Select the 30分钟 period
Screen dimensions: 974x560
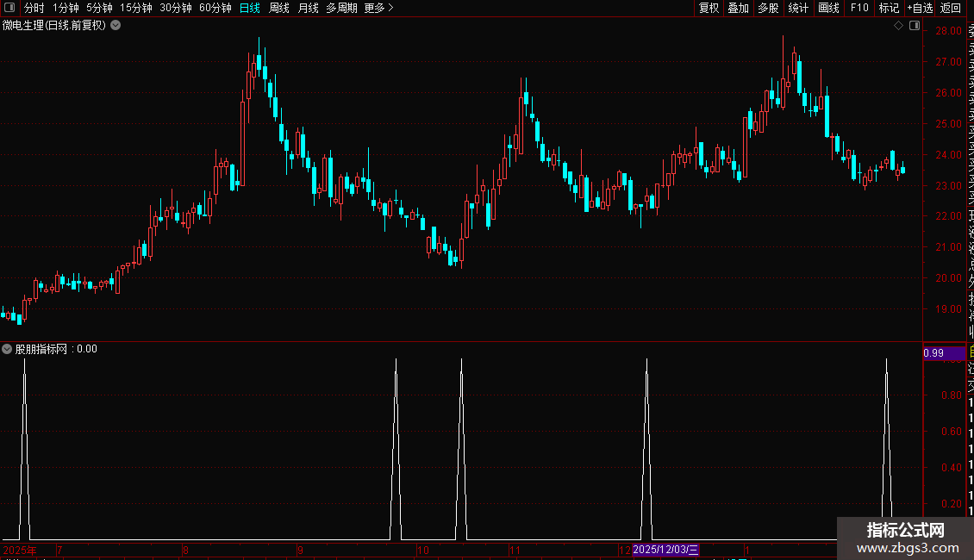tap(175, 8)
